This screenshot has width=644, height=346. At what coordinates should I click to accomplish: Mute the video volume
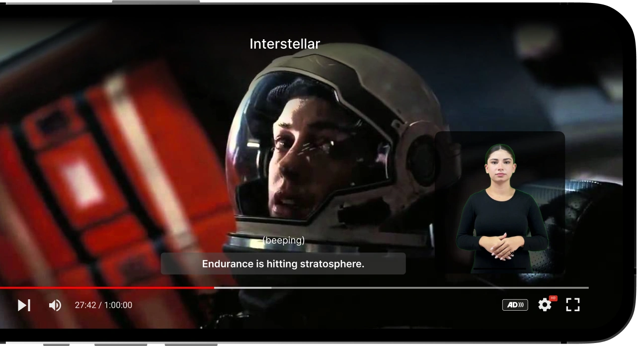55,305
